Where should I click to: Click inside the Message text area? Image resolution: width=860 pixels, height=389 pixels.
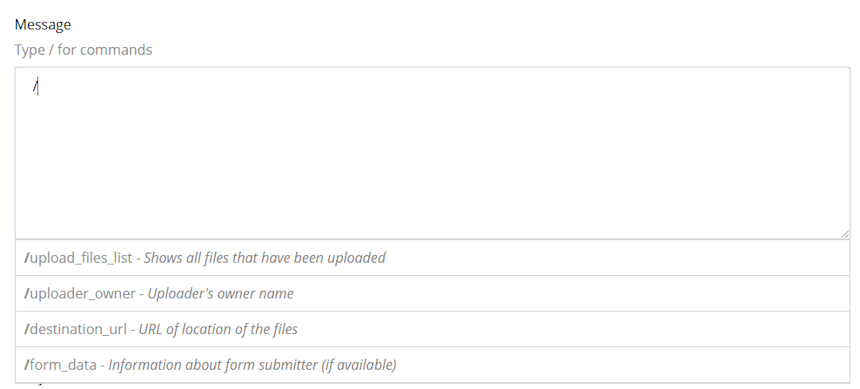tap(433, 153)
